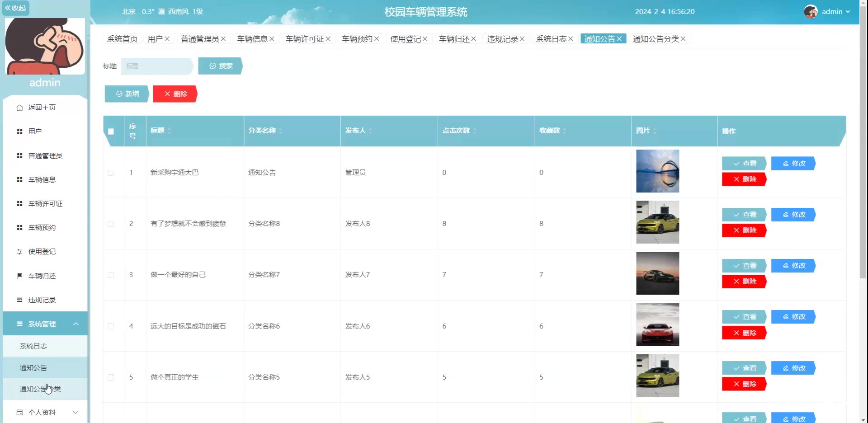Click the sort arrows on 点击次数 column
Viewport: 868px width, 423px height.
point(475,131)
